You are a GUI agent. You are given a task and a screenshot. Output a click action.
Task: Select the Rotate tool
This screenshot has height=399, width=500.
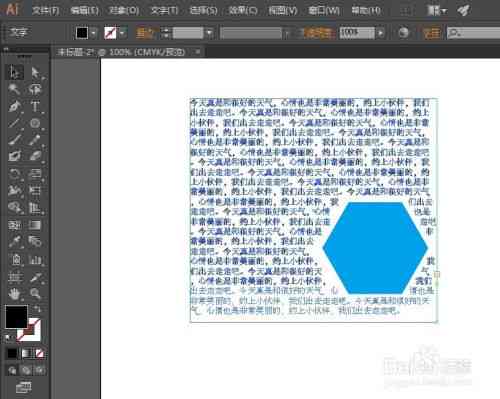coord(15,174)
